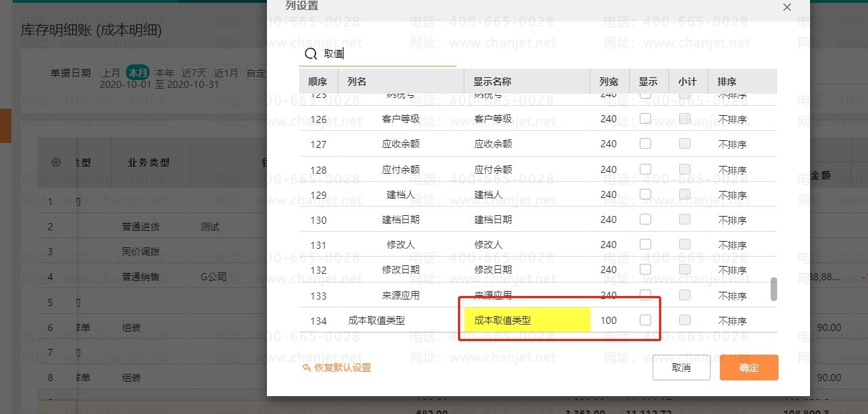Open 排序 dropdown for 修改人 row
The height and width of the screenshot is (414, 868).
[733, 245]
